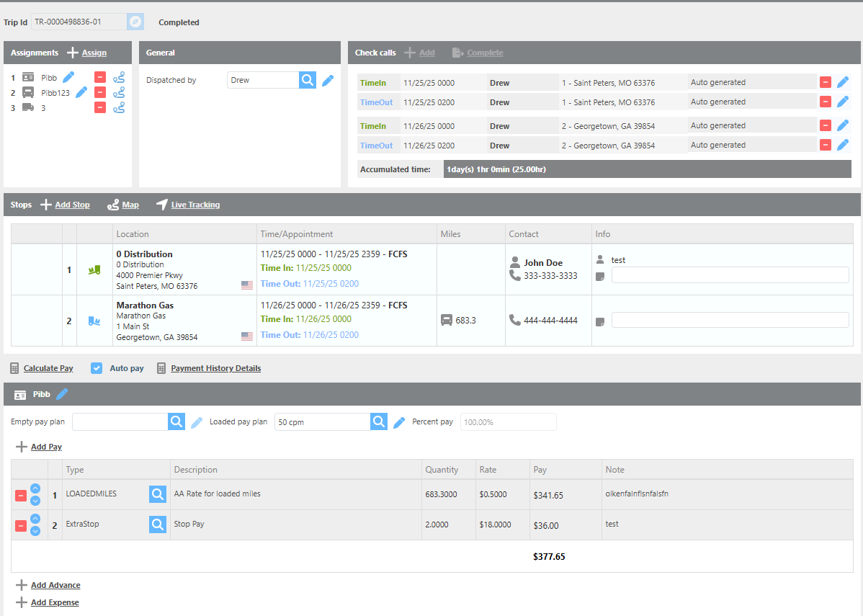Edit the 50 cpm loaded pay plan
The width and height of the screenshot is (863, 616).
pos(399,422)
